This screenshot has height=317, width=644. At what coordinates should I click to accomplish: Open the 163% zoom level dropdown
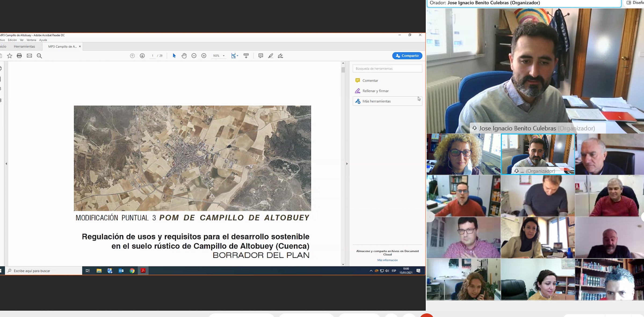(224, 56)
